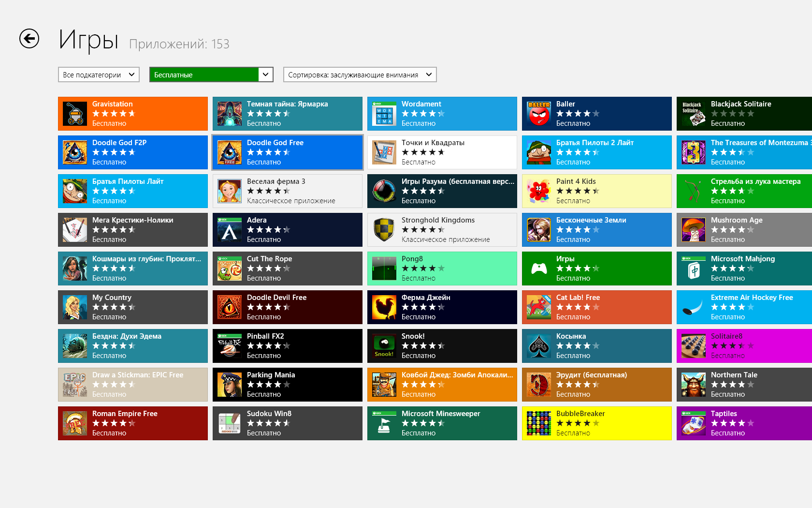Screen dimensions: 812x508
Task: Open the Братья Пилоты 2 Лайт tile
Action: (597, 152)
